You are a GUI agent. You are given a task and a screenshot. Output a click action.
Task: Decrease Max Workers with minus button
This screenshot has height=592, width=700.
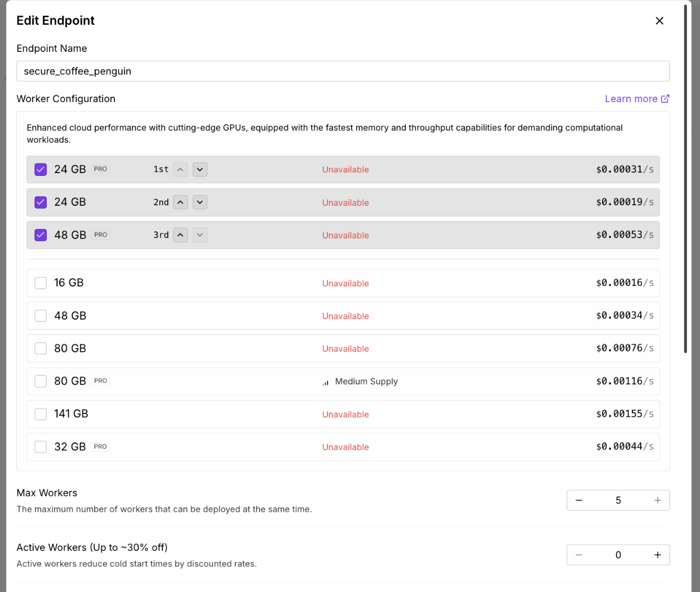579,501
